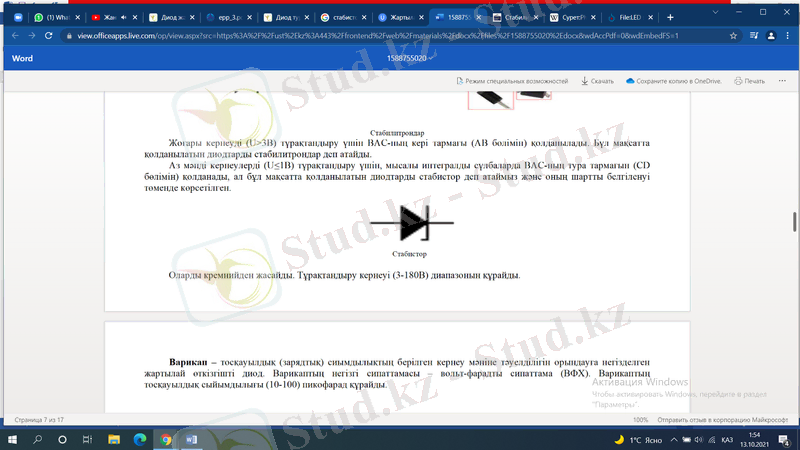This screenshot has height=450, width=800.
Task: Click the Варикап bold heading word
Action: 188,362
